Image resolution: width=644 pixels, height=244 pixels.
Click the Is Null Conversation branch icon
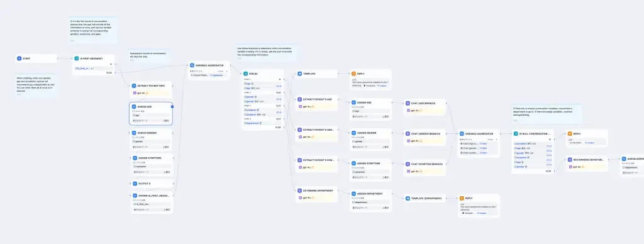(x=516, y=133)
